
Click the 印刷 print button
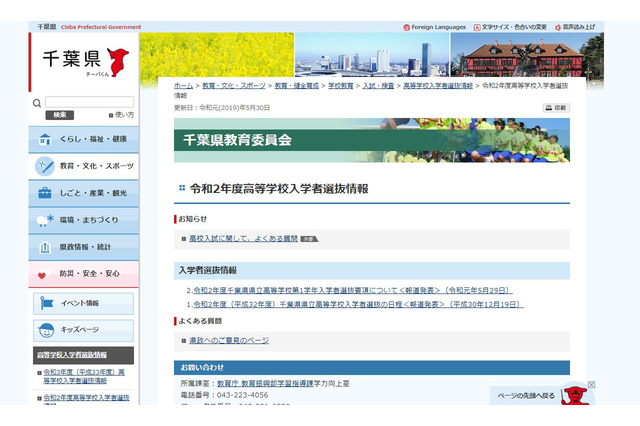point(556,108)
